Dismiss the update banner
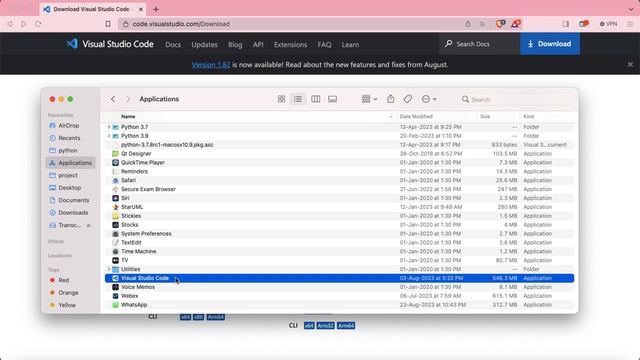Image resolution: width=640 pixels, height=360 pixels. [630, 64]
